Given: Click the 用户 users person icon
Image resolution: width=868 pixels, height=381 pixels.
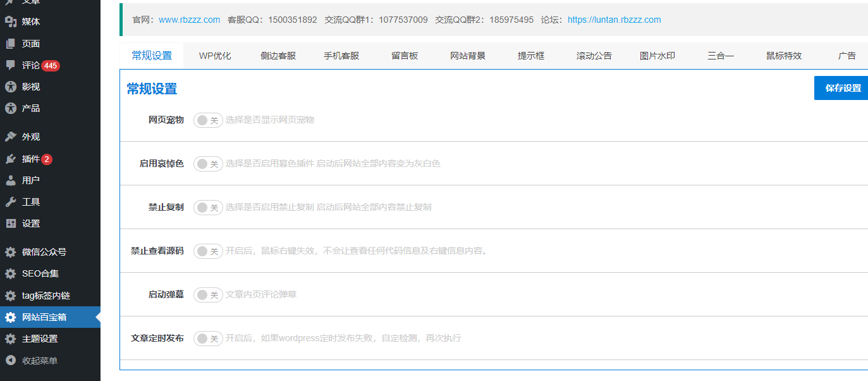Looking at the screenshot, I should pos(11,180).
